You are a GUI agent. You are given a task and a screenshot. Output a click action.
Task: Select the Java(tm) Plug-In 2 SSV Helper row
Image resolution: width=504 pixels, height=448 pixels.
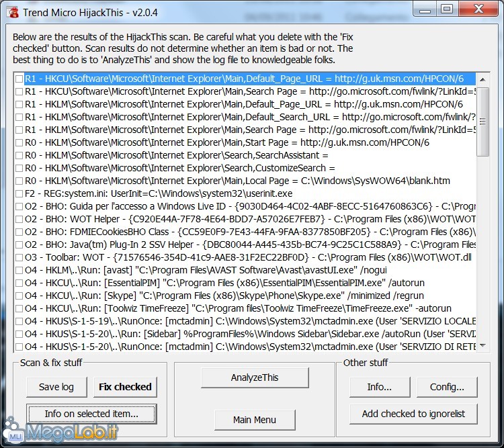click(245, 244)
